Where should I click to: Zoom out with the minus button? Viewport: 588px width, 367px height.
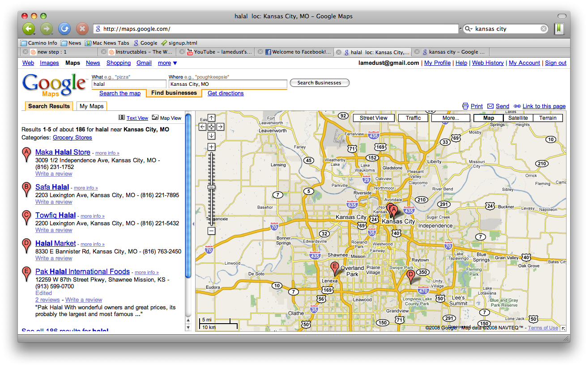point(212,231)
